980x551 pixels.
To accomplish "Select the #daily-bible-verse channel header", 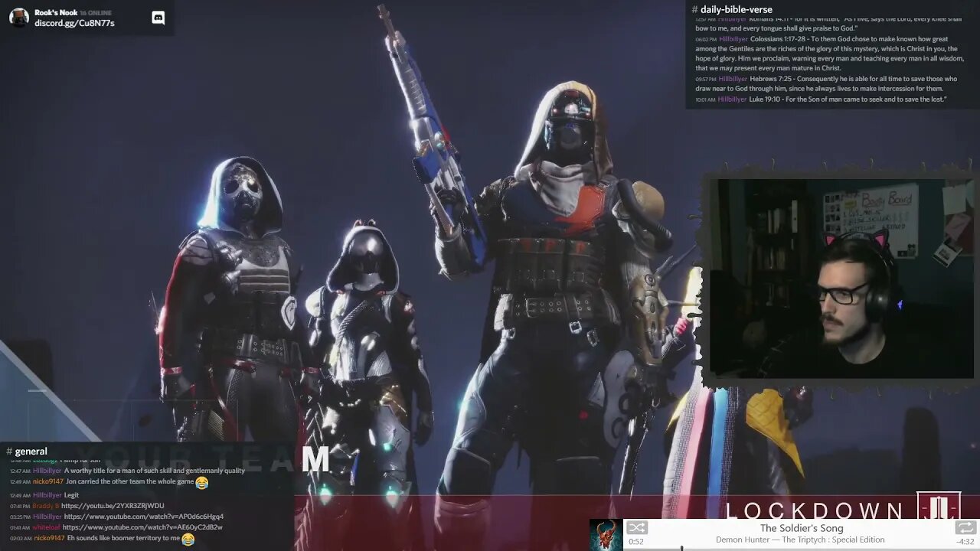I will pyautogui.click(x=732, y=10).
